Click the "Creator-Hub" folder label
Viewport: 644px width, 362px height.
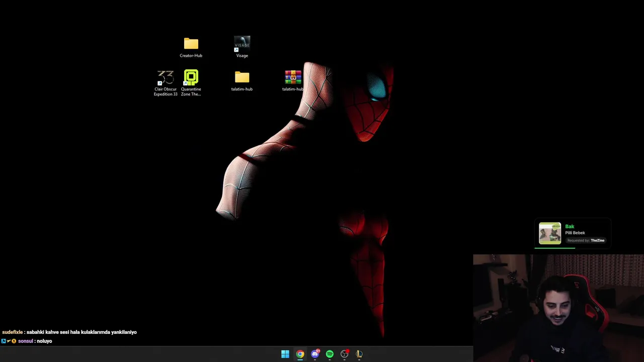(191, 56)
